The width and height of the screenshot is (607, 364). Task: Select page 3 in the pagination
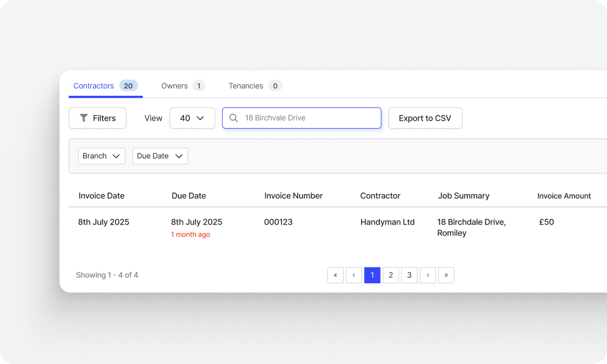409,275
